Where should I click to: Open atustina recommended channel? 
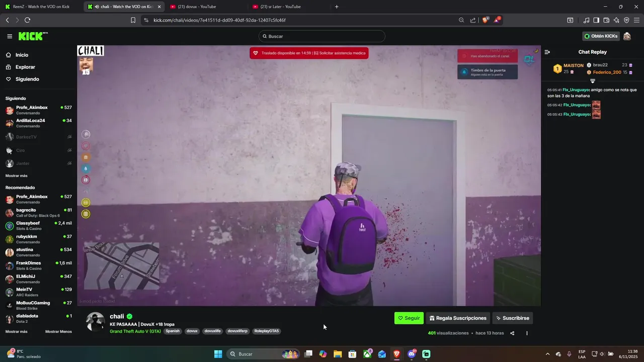point(38,252)
